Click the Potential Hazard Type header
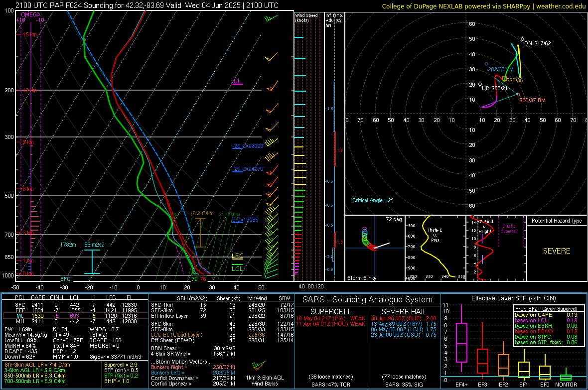This screenshot has height=390, width=588. [557, 221]
